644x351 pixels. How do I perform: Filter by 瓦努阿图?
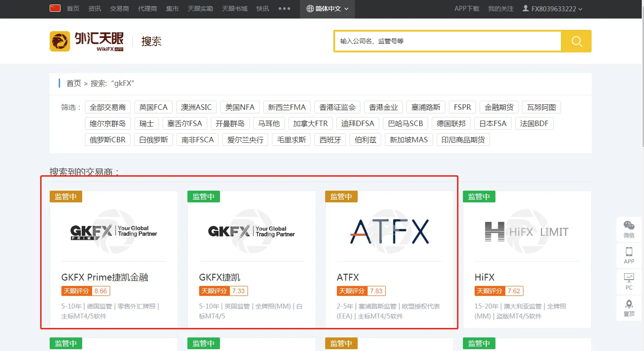[x=541, y=107]
